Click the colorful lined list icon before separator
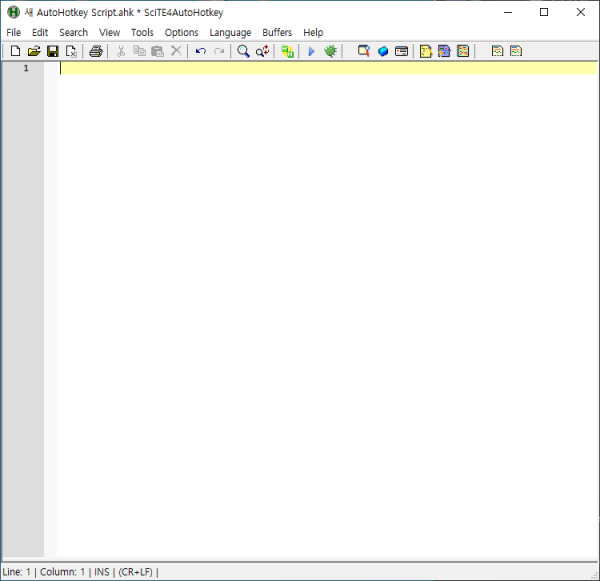Image resolution: width=600 pixels, height=581 pixels. tap(463, 51)
